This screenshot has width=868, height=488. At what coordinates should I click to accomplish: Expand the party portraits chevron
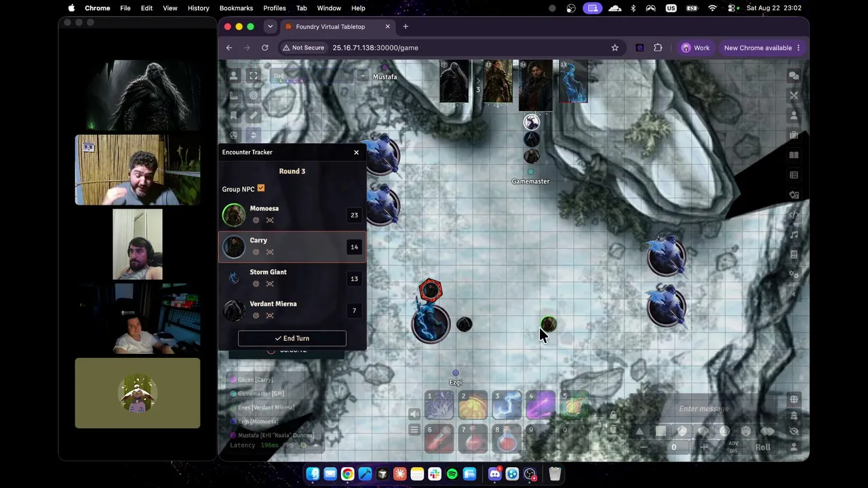click(477, 81)
